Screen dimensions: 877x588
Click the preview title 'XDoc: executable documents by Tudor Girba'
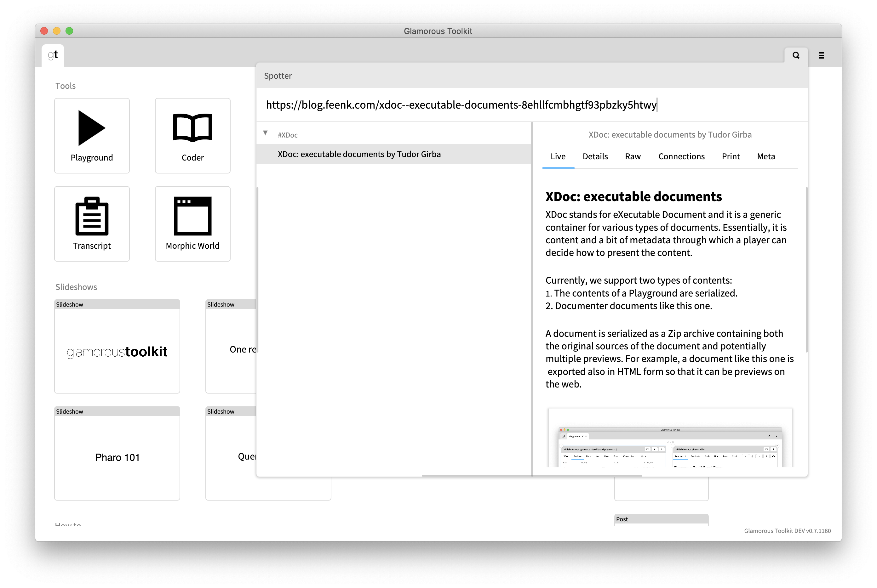pyautogui.click(x=670, y=135)
